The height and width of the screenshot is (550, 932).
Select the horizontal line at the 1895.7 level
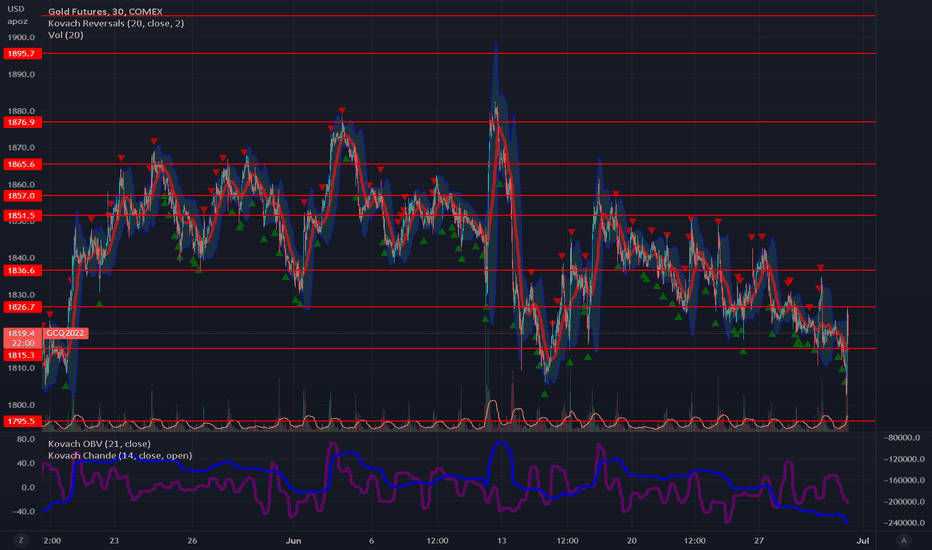pos(458,54)
